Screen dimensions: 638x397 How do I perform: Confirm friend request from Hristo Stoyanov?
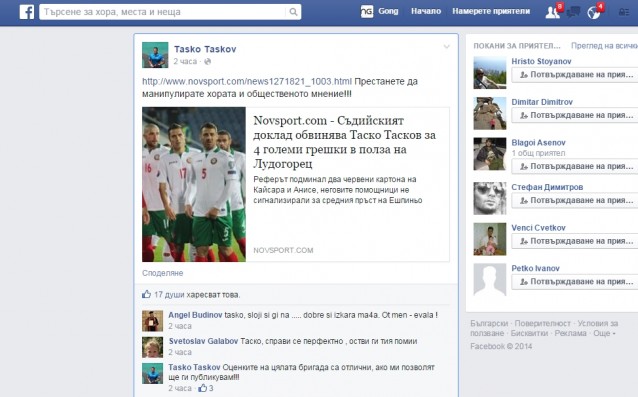[x=575, y=75]
